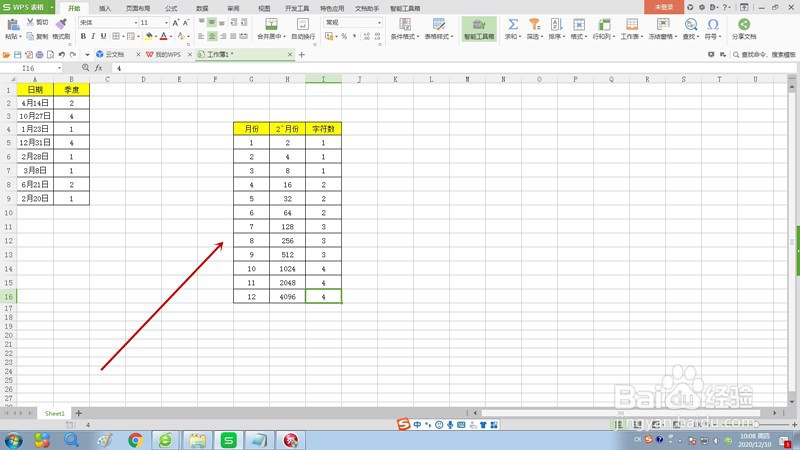The width and height of the screenshot is (800, 450).
Task: Toggle Underline formatting
Action: coord(103,36)
